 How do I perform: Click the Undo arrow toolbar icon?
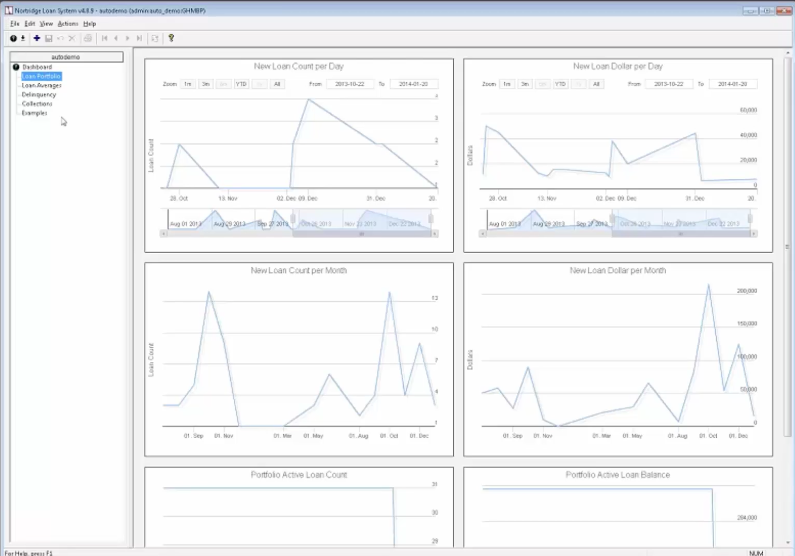click(x=60, y=38)
